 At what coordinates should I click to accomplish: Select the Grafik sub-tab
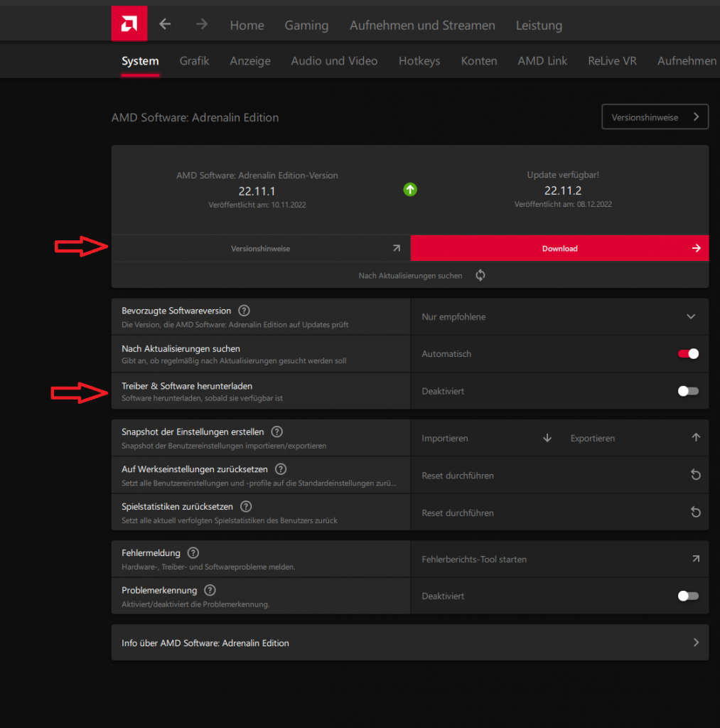(194, 61)
